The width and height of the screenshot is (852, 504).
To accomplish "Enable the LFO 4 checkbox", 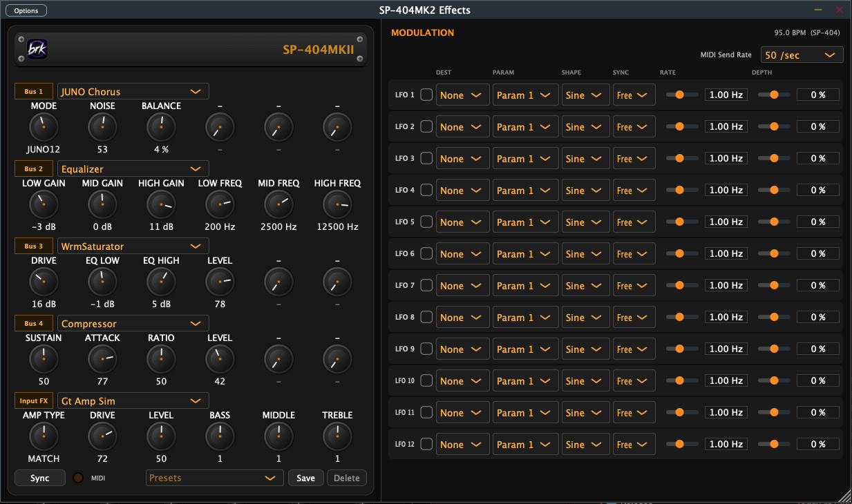I will coord(426,190).
